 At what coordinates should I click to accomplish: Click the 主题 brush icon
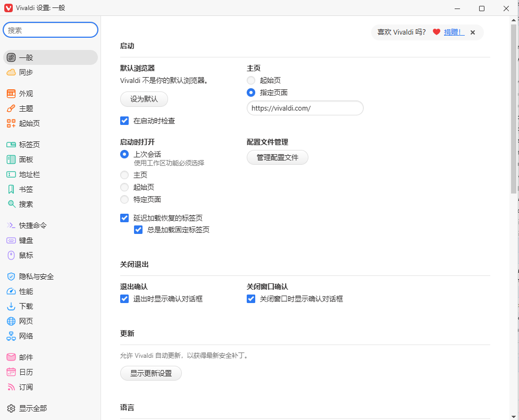tap(11, 108)
